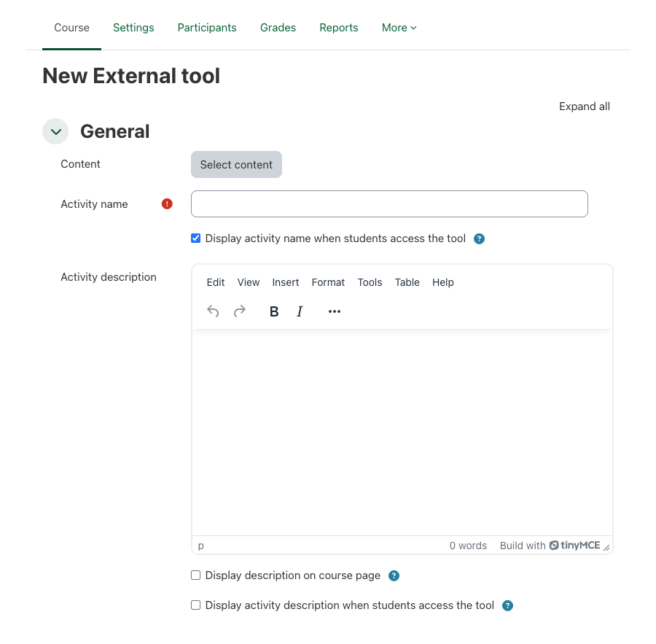Check Display activity description when students access
This screenshot has height=644, width=656.
coord(195,605)
